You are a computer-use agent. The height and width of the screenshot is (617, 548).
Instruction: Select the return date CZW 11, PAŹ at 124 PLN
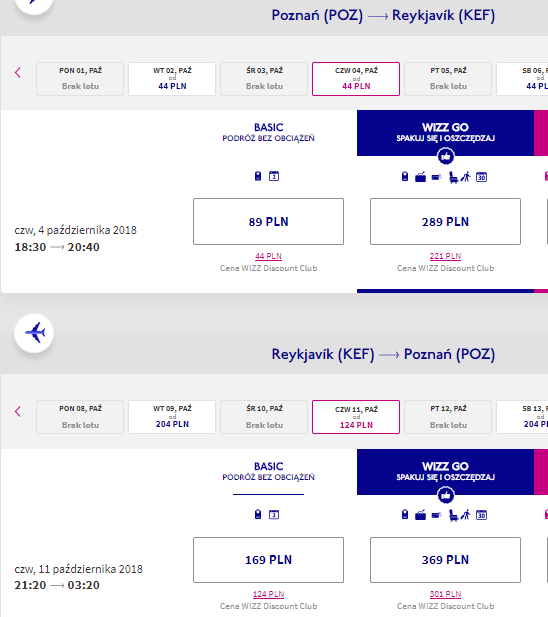click(x=356, y=417)
